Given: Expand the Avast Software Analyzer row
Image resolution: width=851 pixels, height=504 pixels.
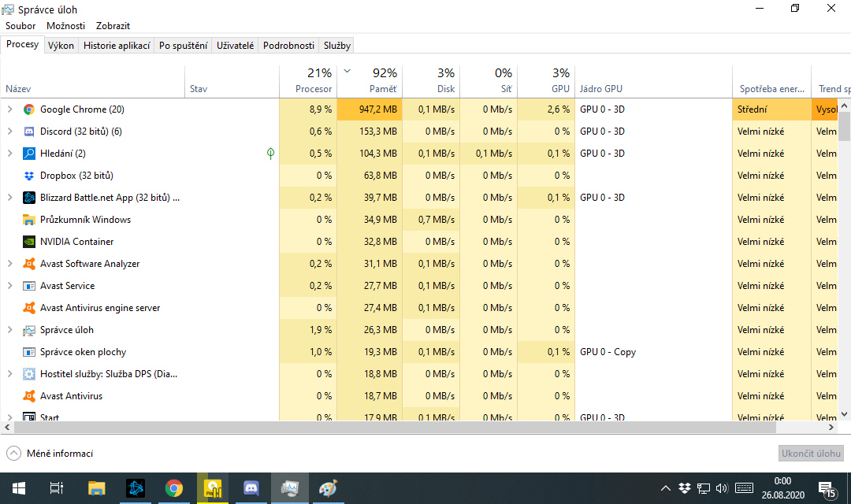Looking at the screenshot, I should [x=9, y=264].
